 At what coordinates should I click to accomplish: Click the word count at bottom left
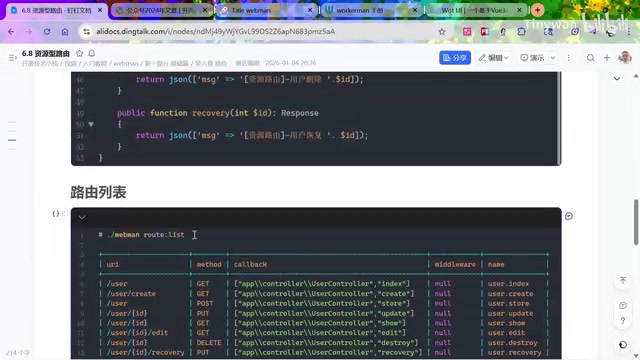(18, 352)
